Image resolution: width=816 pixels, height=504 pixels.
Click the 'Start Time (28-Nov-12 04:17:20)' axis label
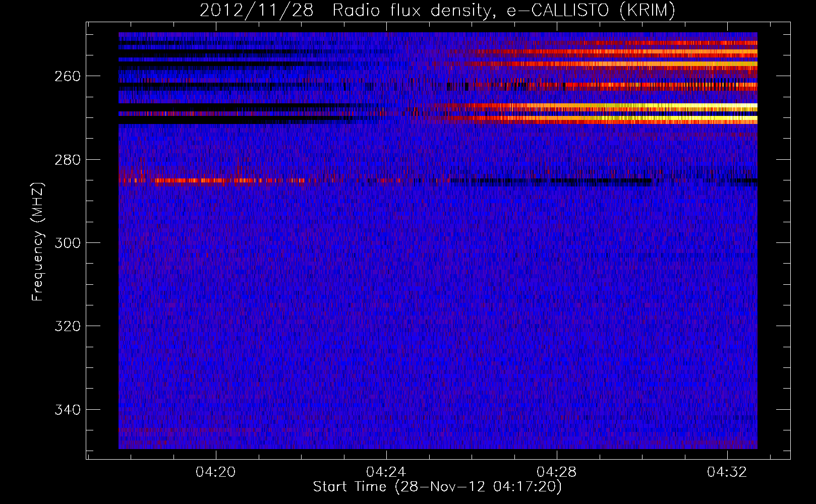pos(437,487)
